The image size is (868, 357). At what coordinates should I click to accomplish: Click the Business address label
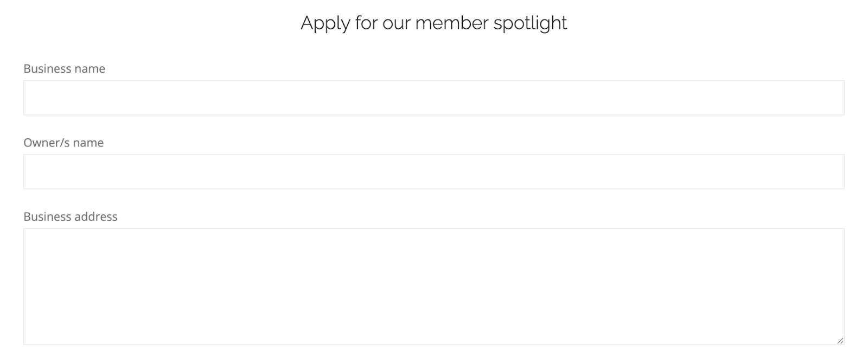pos(71,216)
